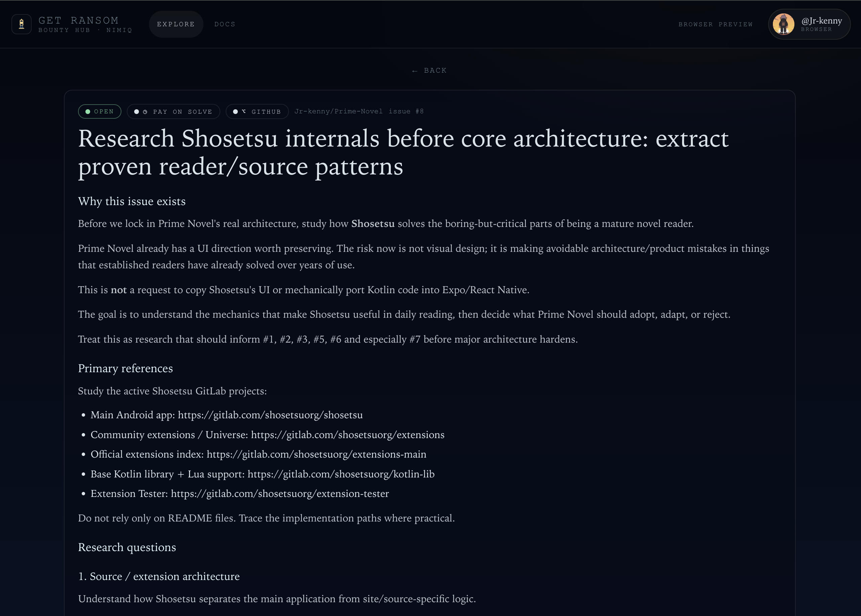Open the @Jr-kenny profile avatar
Image resolution: width=861 pixels, height=616 pixels.
(783, 24)
